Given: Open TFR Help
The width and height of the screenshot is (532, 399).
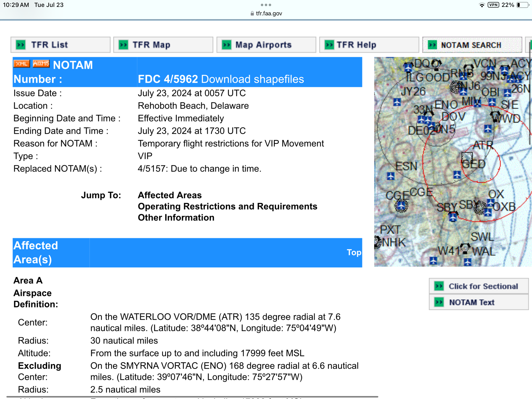Looking at the screenshot, I should click(369, 45).
